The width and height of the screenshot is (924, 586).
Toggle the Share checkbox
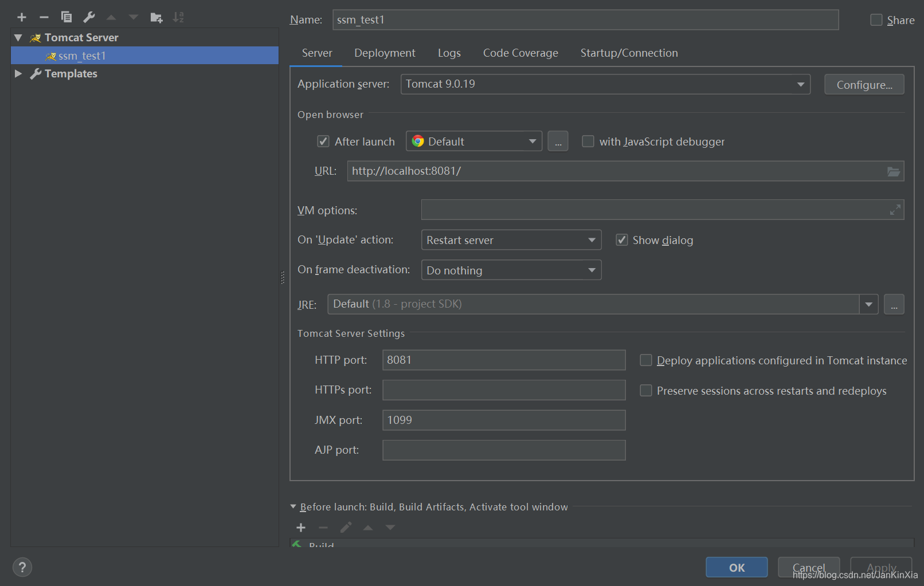876,20
